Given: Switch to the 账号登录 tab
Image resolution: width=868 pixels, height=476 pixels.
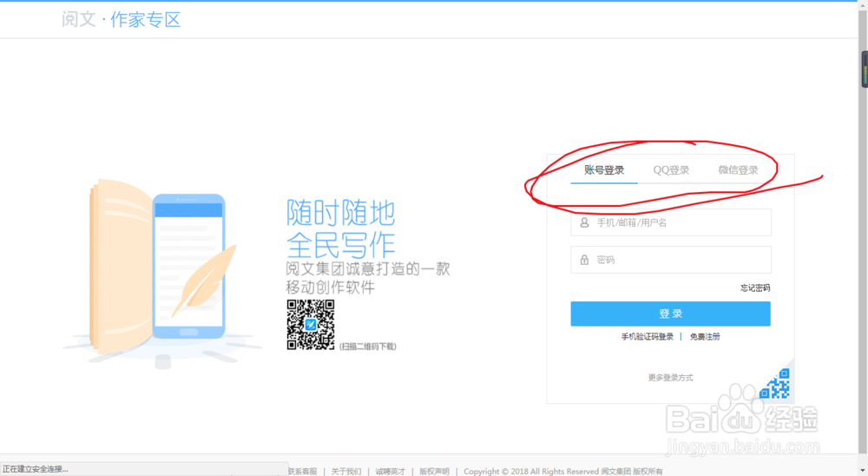Looking at the screenshot, I should [x=604, y=170].
